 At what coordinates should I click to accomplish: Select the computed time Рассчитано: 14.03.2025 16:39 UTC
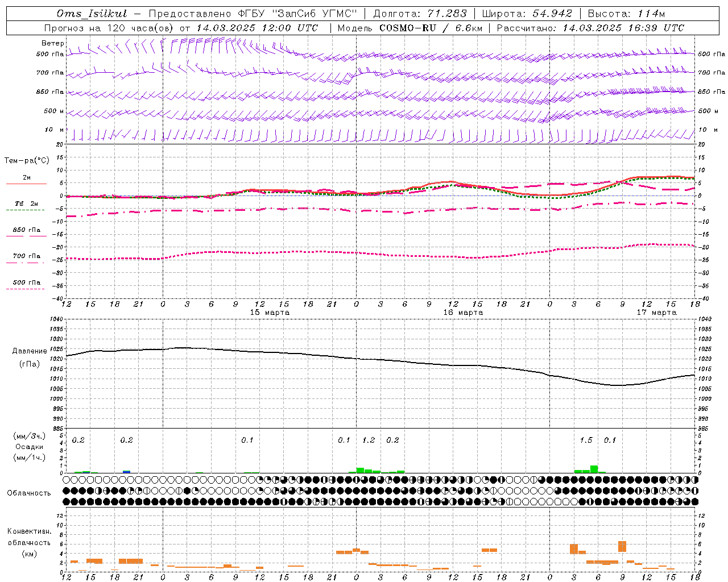pos(590,28)
